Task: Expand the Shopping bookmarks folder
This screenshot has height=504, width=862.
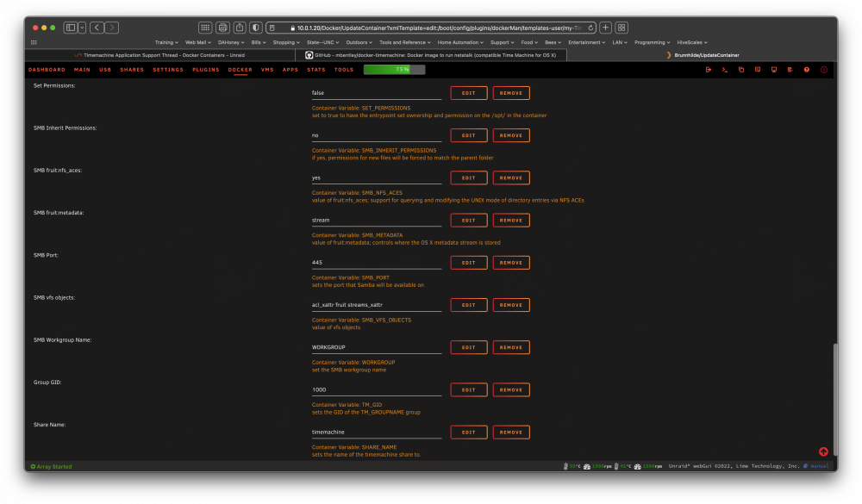Action: [286, 42]
